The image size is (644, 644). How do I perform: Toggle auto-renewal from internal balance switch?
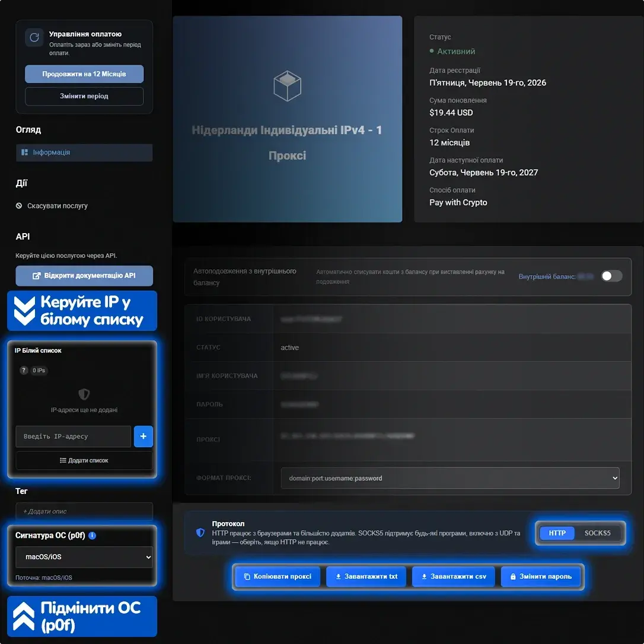coord(611,276)
